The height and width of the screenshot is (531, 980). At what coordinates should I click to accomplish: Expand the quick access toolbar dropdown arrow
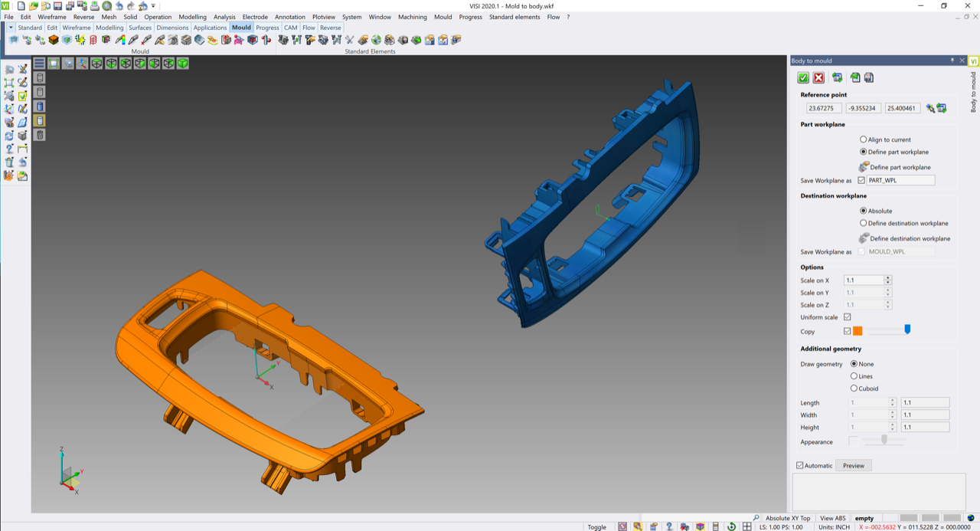[153, 6]
